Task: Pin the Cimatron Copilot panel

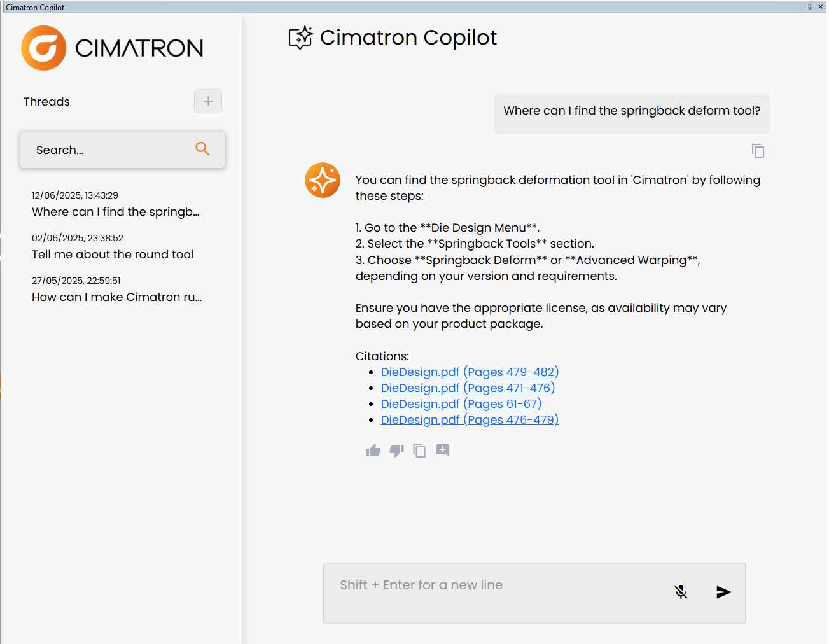Action: (x=810, y=7)
